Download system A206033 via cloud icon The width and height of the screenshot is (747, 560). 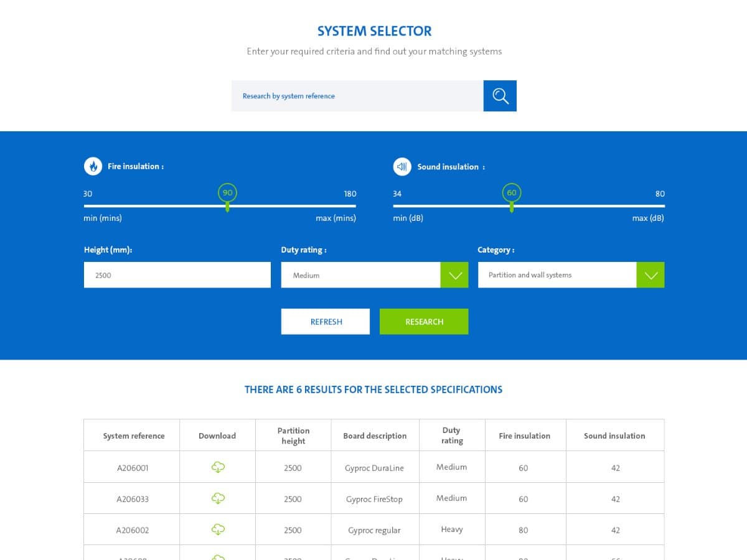tap(218, 498)
